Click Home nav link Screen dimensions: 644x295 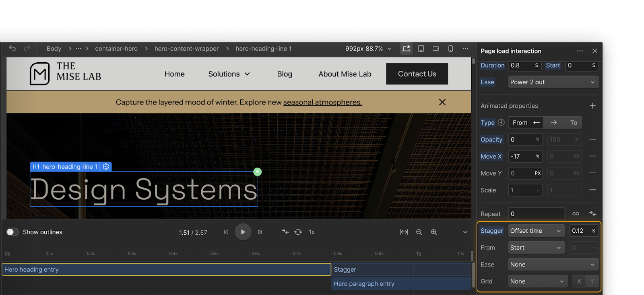click(174, 74)
